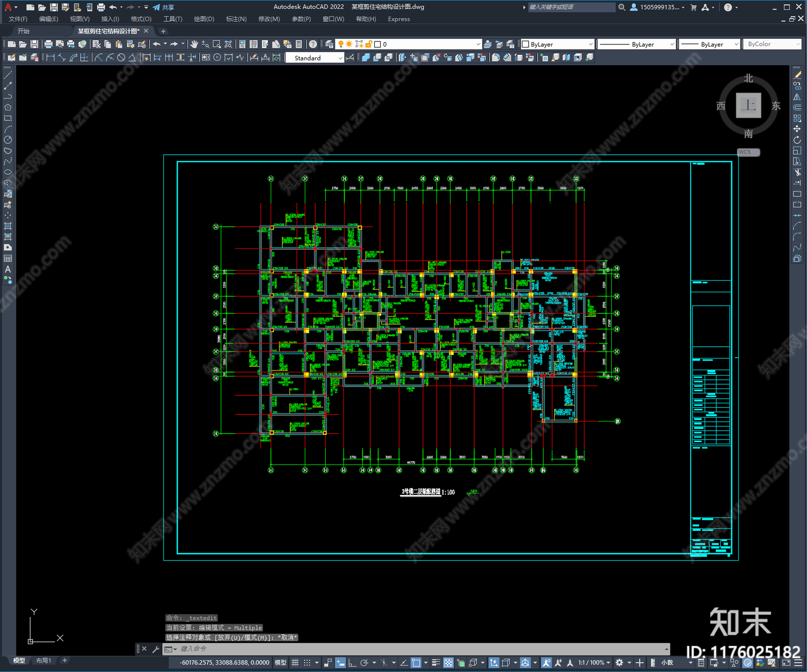Open the Layer Properties manager icon
Screen dimensions: 807x672
click(329, 44)
